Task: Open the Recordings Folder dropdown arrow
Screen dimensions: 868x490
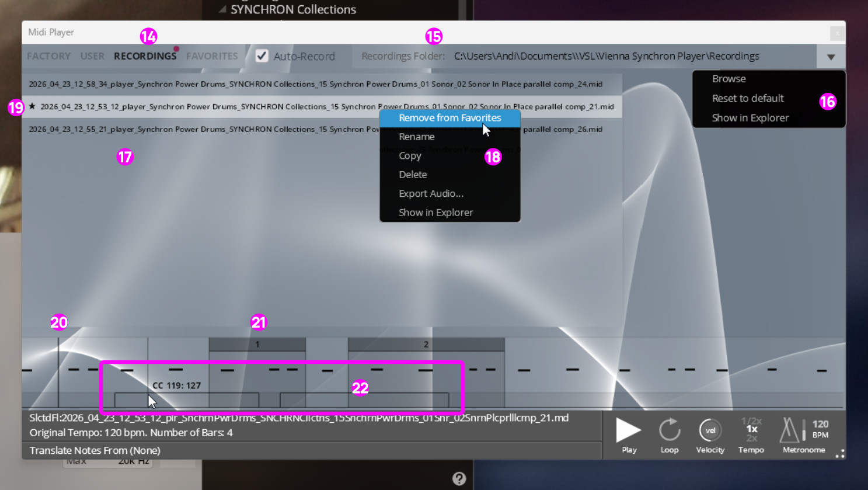Action: click(x=831, y=57)
